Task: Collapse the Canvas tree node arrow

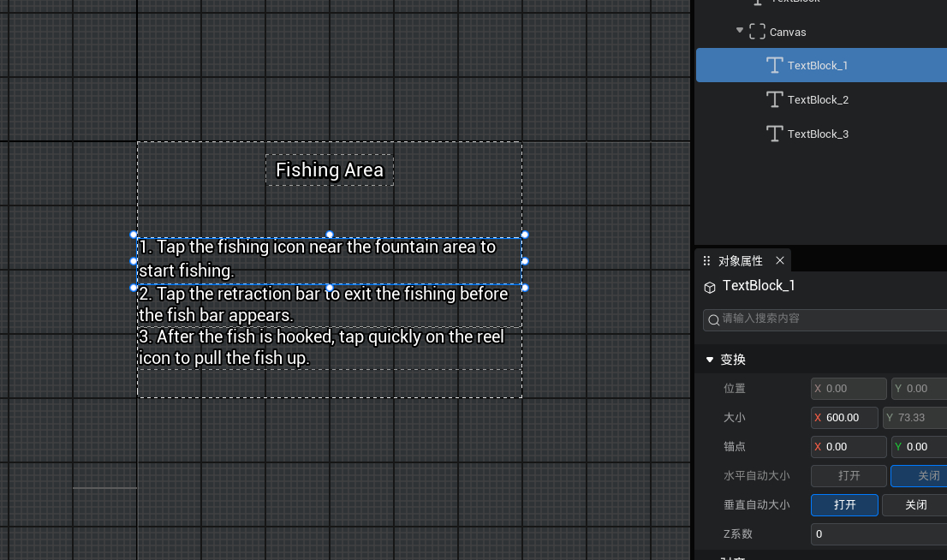Action: click(x=740, y=30)
